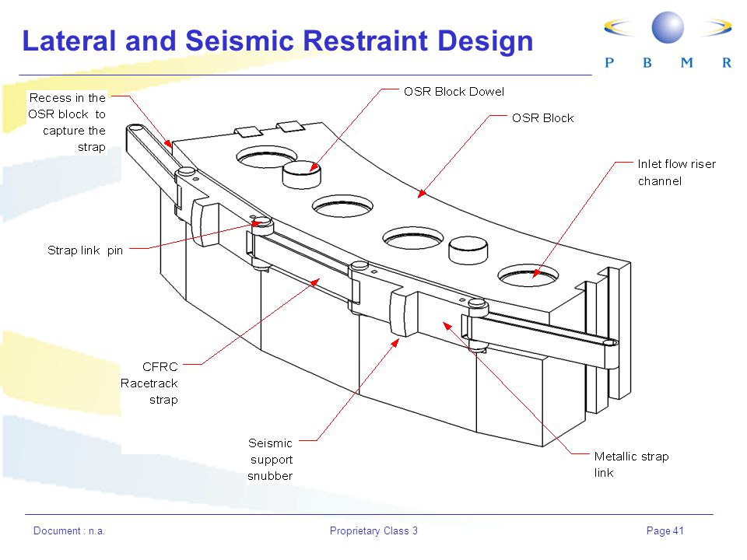Click the slide title 'Lateral and Seismic Restraint Design'
The image size is (747, 560).
tap(277, 41)
